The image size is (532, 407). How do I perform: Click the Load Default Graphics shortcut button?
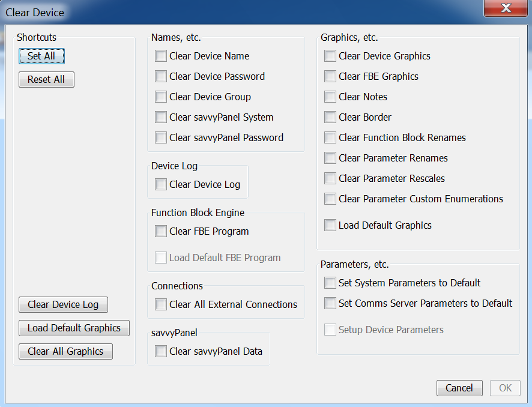click(x=74, y=328)
